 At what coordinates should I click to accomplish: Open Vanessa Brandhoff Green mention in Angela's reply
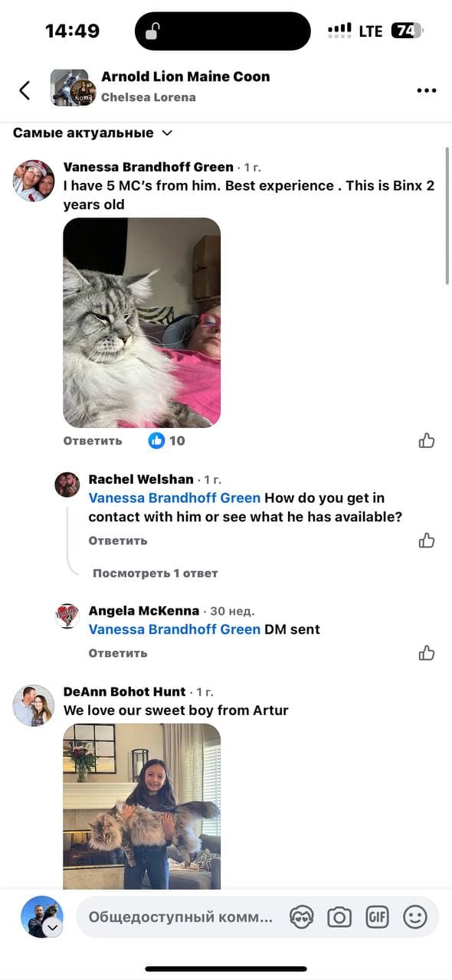pos(175,629)
